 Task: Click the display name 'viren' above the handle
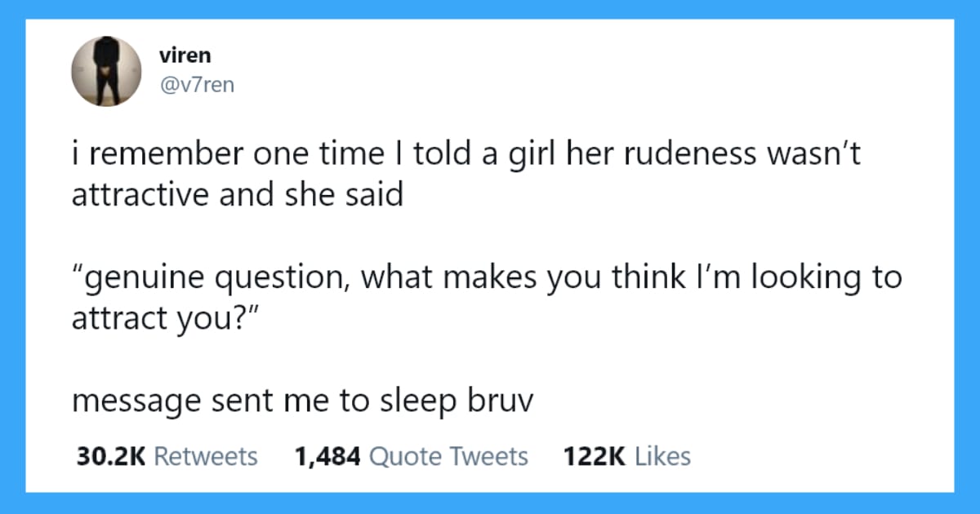(x=186, y=55)
